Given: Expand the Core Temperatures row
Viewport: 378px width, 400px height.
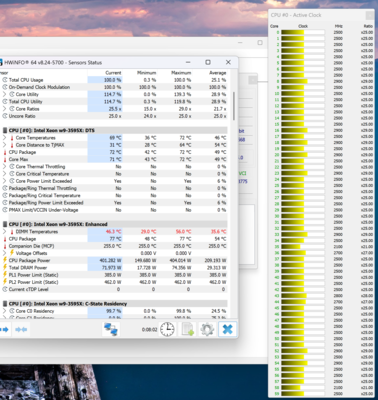Looking at the screenshot, I should [4, 138].
